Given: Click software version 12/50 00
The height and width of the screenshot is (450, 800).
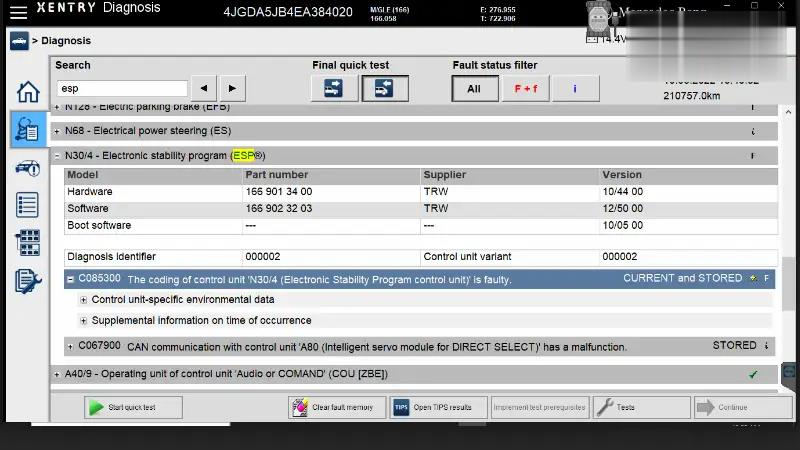Looking at the screenshot, I should coord(622,209).
